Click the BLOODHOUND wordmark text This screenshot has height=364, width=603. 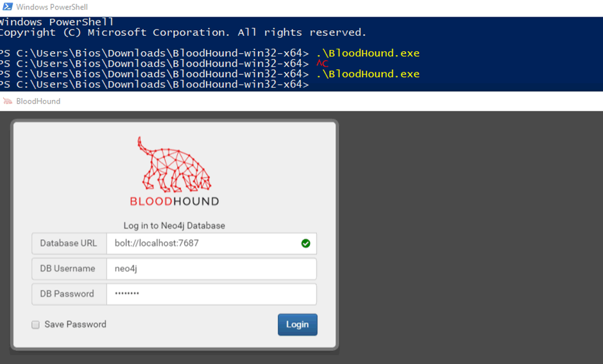(x=174, y=201)
